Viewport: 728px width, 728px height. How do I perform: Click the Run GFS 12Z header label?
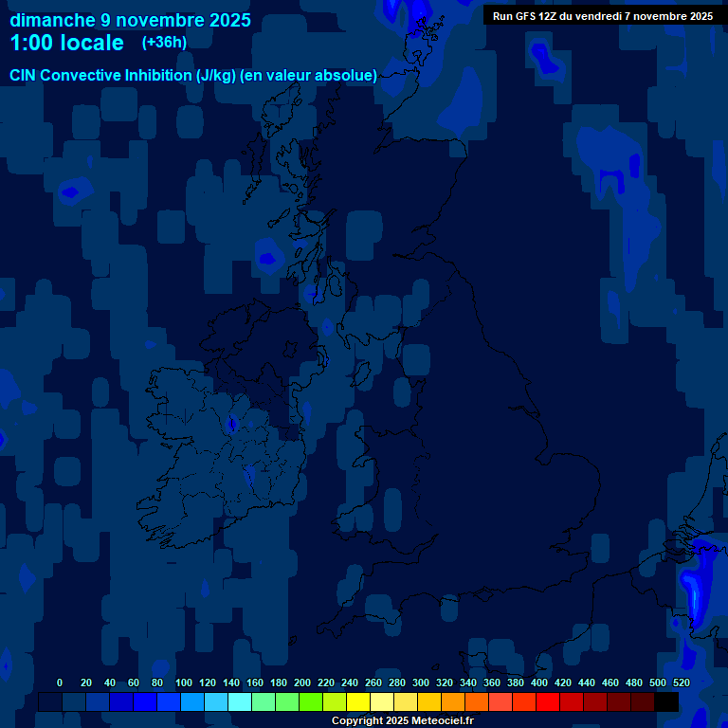point(602,16)
